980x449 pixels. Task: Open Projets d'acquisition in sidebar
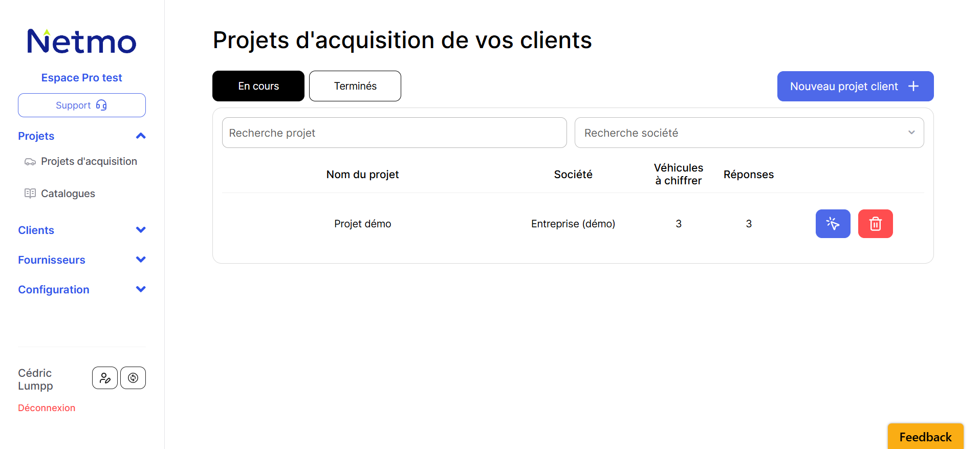(x=89, y=161)
